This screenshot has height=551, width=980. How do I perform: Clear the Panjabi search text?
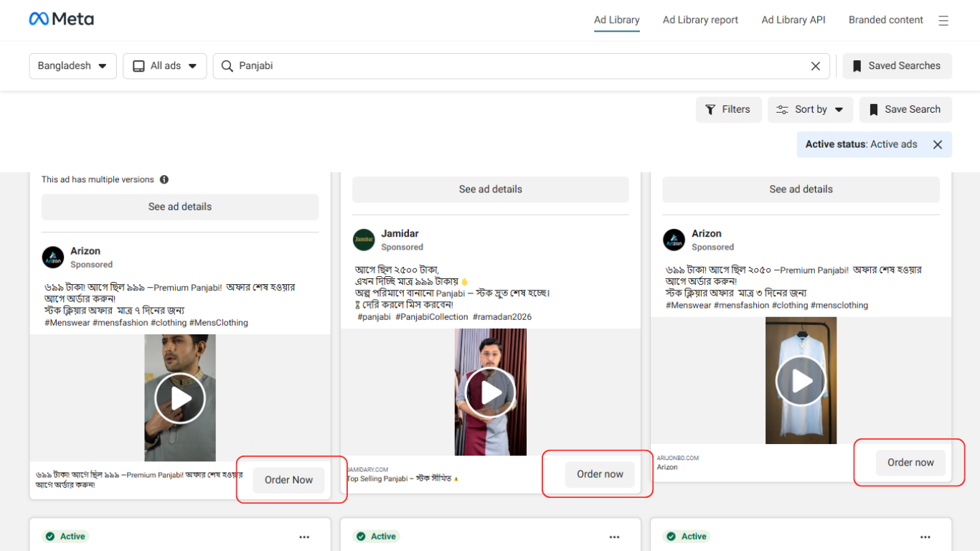point(815,66)
